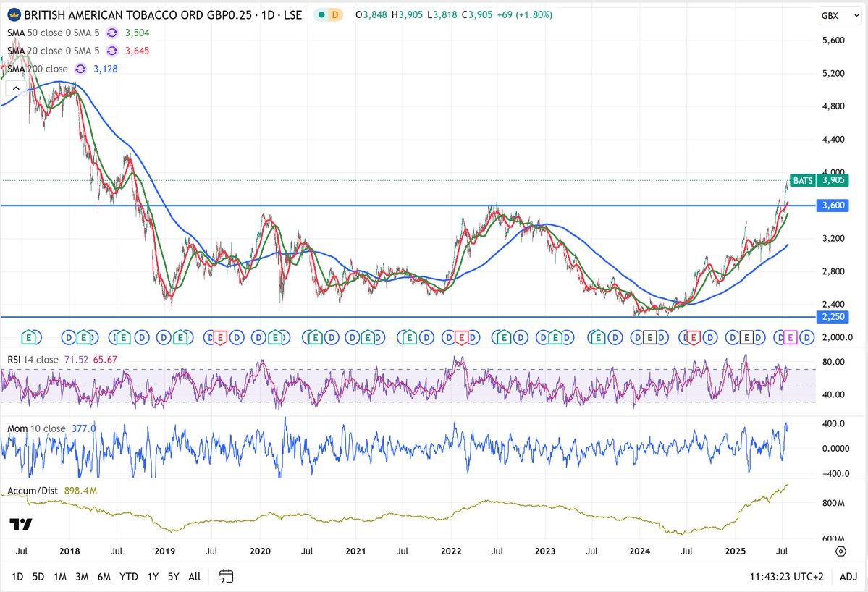Open timezone menu from the 11:43:23 UTC+2 clock
Screen dimensions: 868x592
tap(787, 577)
